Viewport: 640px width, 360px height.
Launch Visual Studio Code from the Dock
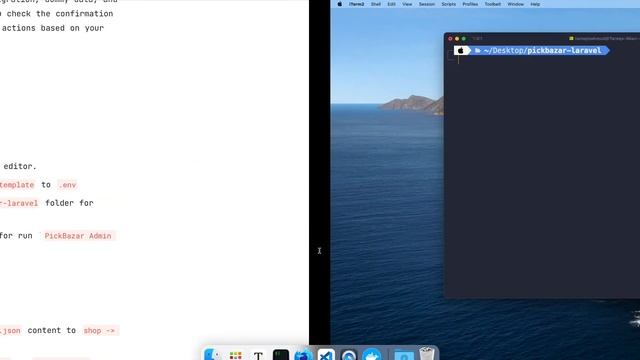[x=326, y=354]
